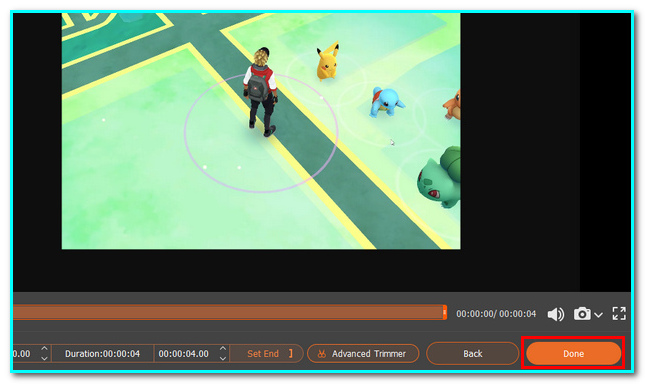This screenshot has height=384, width=645.
Task: Decrease the 00:00:04.00 end time with down arrow
Action: click(x=223, y=359)
